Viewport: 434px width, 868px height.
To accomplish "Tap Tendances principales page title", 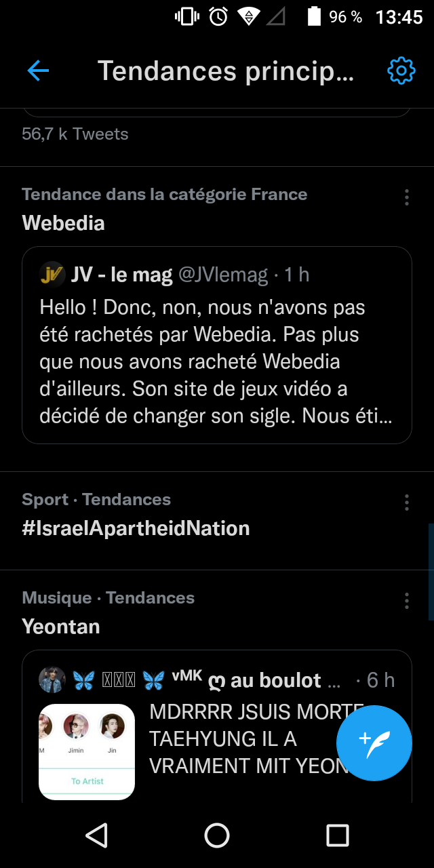I will tap(225, 71).
